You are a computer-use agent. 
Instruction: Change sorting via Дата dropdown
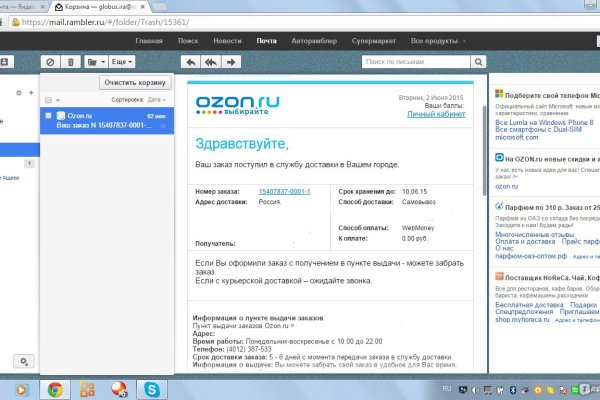click(157, 101)
